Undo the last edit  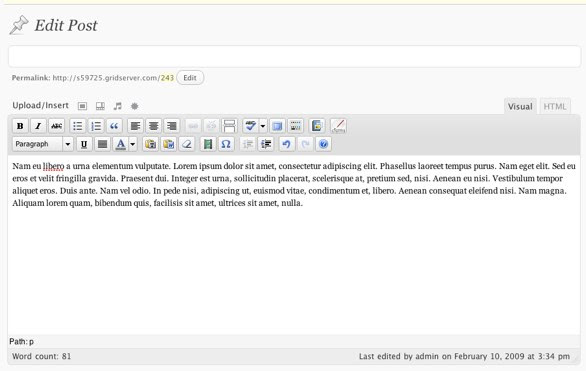pos(286,144)
